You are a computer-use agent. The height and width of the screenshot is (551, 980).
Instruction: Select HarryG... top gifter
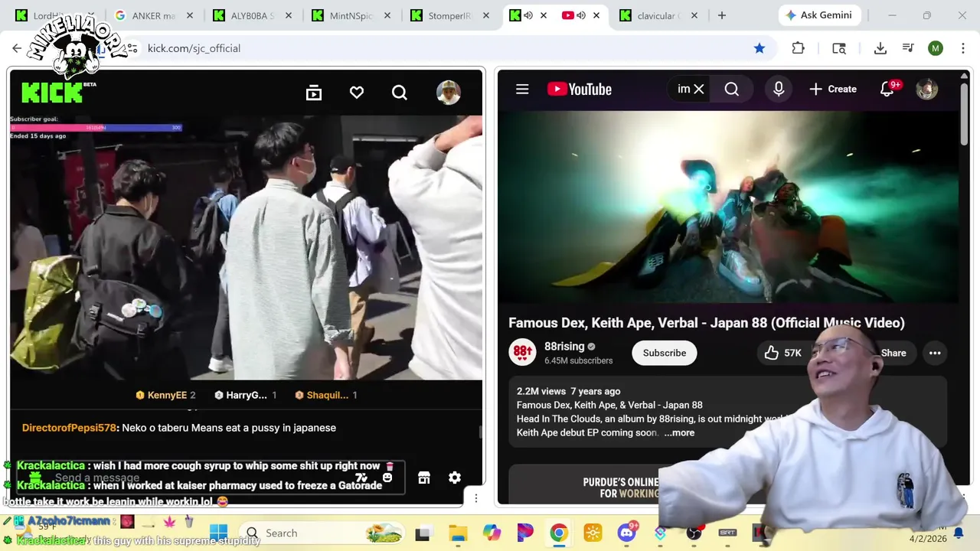[246, 395]
